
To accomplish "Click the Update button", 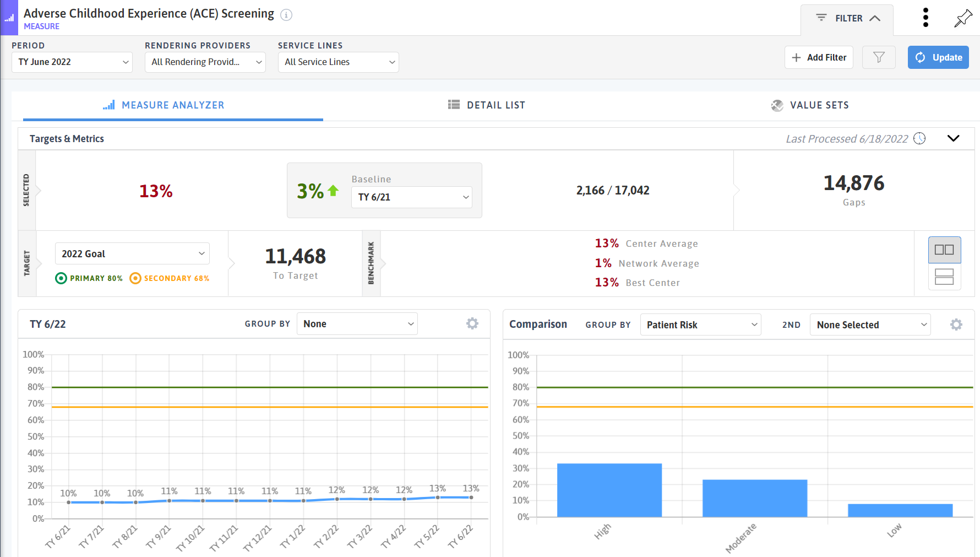I will click(938, 57).
